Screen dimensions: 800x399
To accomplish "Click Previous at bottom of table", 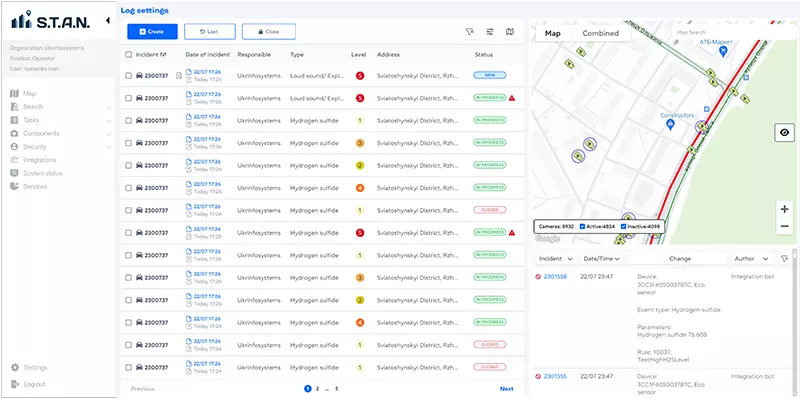I will 143,389.
